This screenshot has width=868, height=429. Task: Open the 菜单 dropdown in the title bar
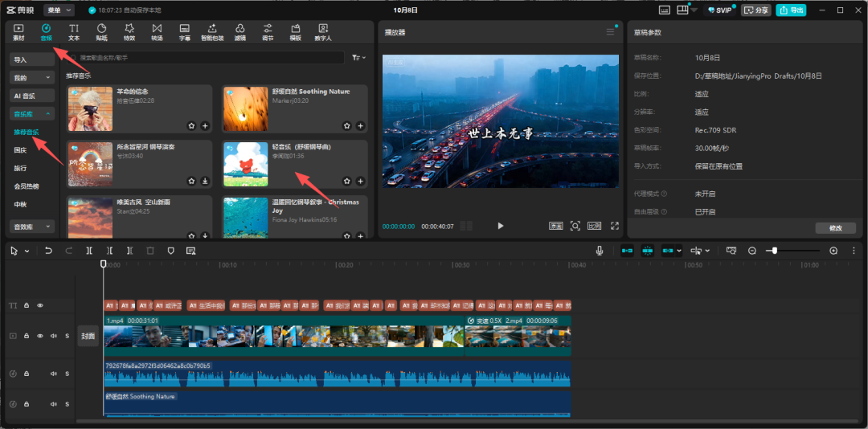(59, 10)
